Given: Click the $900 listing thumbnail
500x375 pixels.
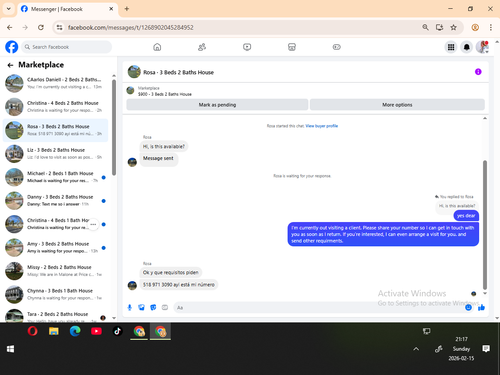Looking at the screenshot, I should [130, 90].
